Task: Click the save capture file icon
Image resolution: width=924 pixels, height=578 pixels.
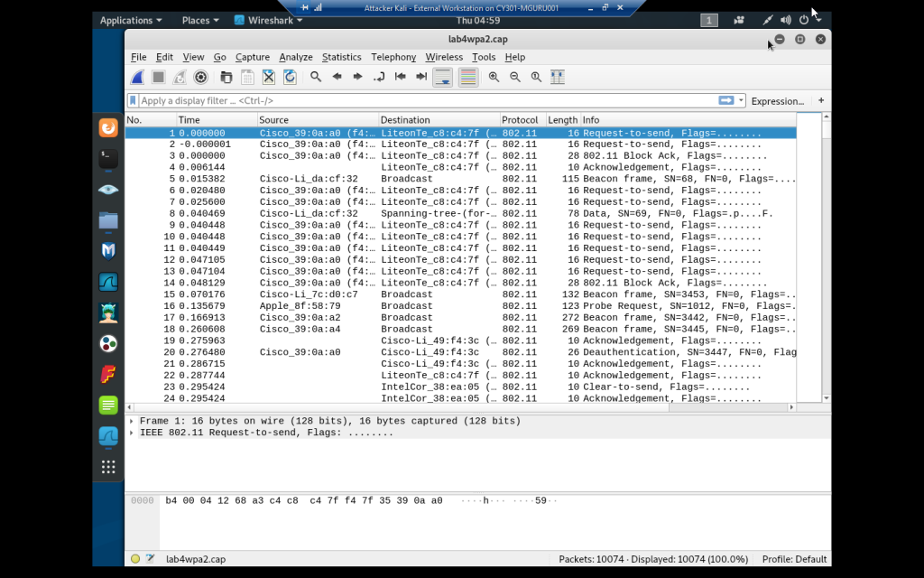Action: pyautogui.click(x=247, y=78)
